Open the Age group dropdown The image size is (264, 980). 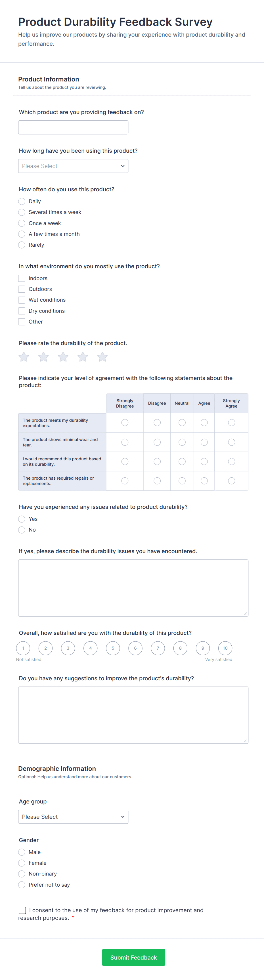(x=73, y=817)
